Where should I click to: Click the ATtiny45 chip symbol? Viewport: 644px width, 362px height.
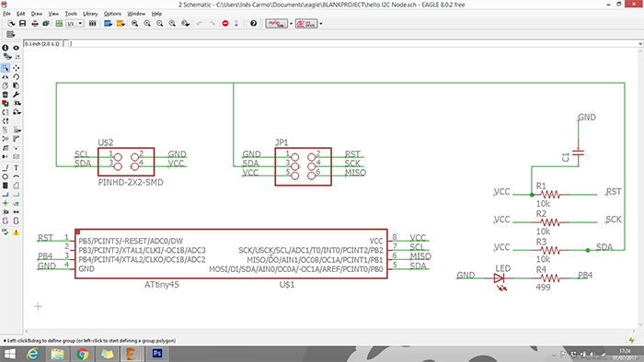231,254
